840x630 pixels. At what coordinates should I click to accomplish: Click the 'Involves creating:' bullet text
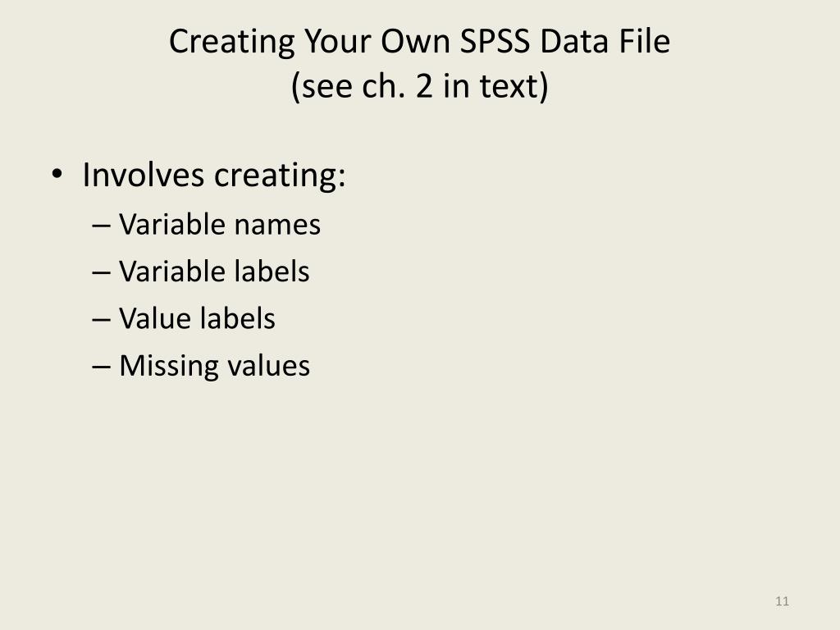click(214, 176)
